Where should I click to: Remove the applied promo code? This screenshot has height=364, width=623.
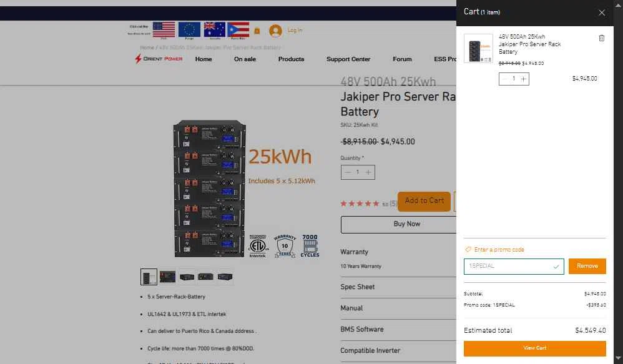coord(587,266)
